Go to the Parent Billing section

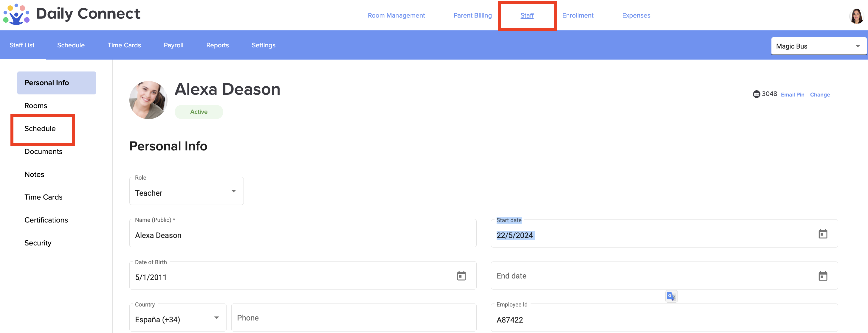pyautogui.click(x=472, y=15)
